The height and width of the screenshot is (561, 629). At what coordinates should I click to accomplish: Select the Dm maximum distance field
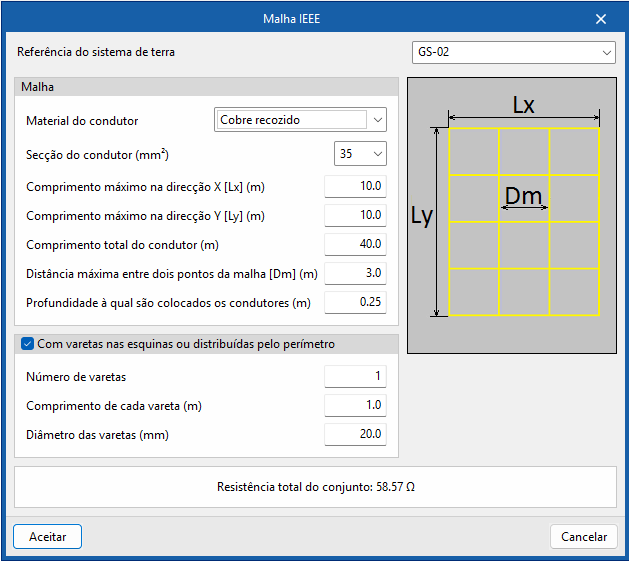click(x=355, y=273)
